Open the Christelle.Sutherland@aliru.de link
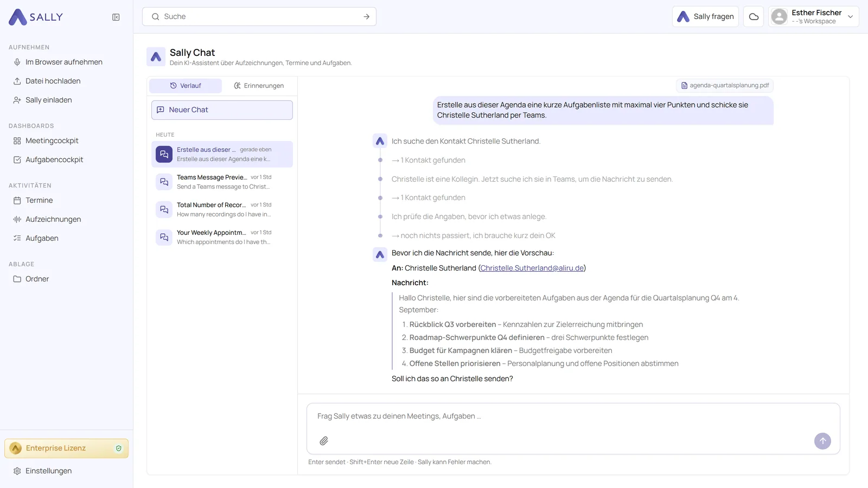This screenshot has height=488, width=868. [x=532, y=268]
